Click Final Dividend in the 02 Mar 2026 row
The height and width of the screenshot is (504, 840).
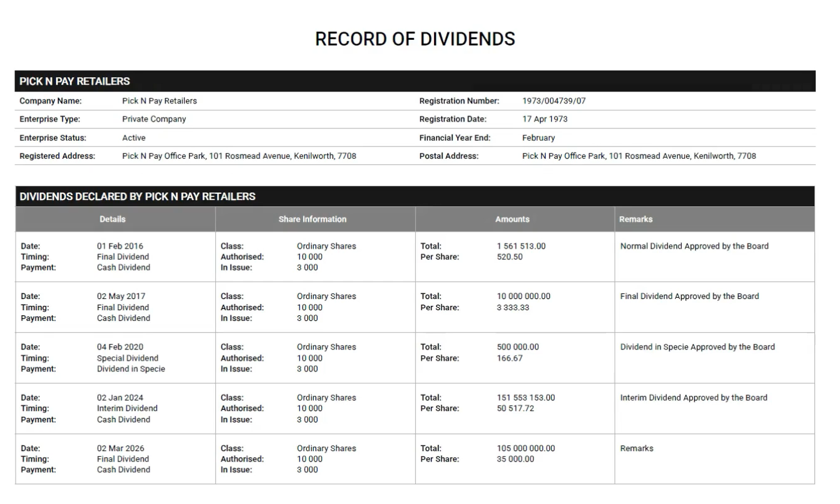[123, 459]
